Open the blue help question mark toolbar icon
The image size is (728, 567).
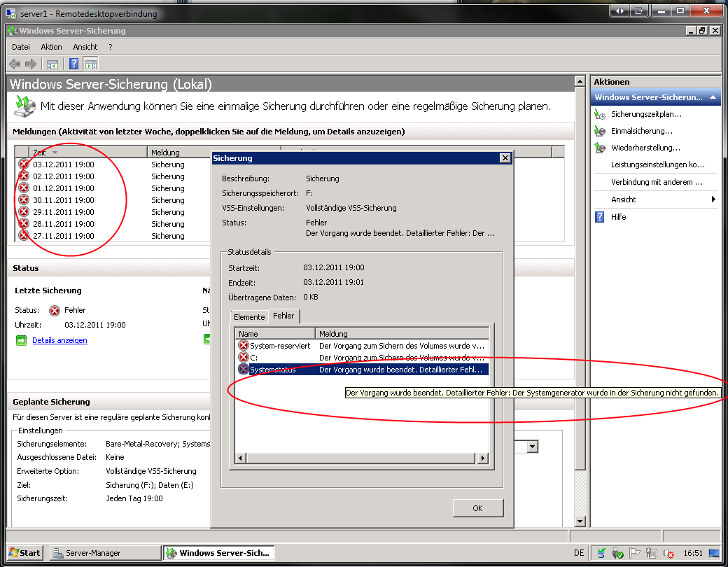coord(73,64)
